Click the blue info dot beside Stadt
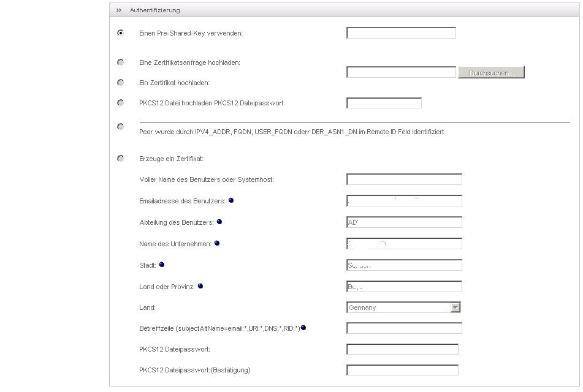The image size is (583, 392). pyautogui.click(x=162, y=265)
